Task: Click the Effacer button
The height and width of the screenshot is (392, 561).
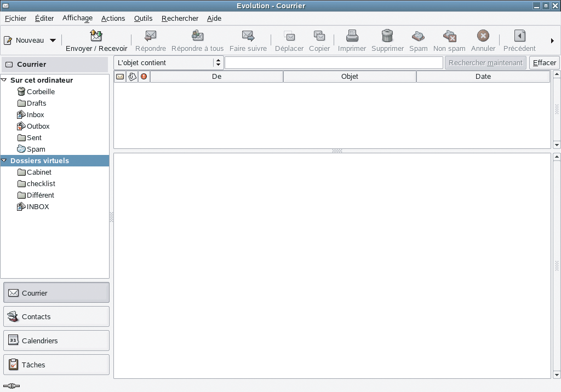Action: coord(544,62)
